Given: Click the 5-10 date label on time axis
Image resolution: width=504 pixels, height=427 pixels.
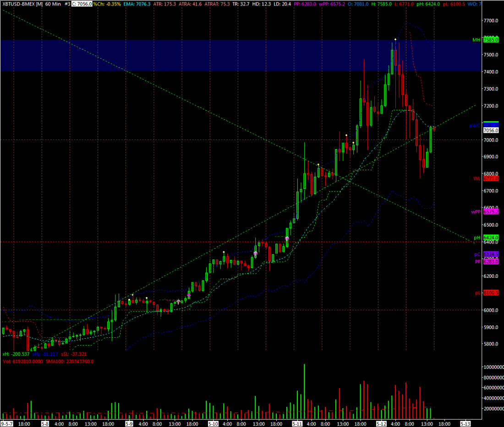Looking at the screenshot, I should [x=214, y=424].
